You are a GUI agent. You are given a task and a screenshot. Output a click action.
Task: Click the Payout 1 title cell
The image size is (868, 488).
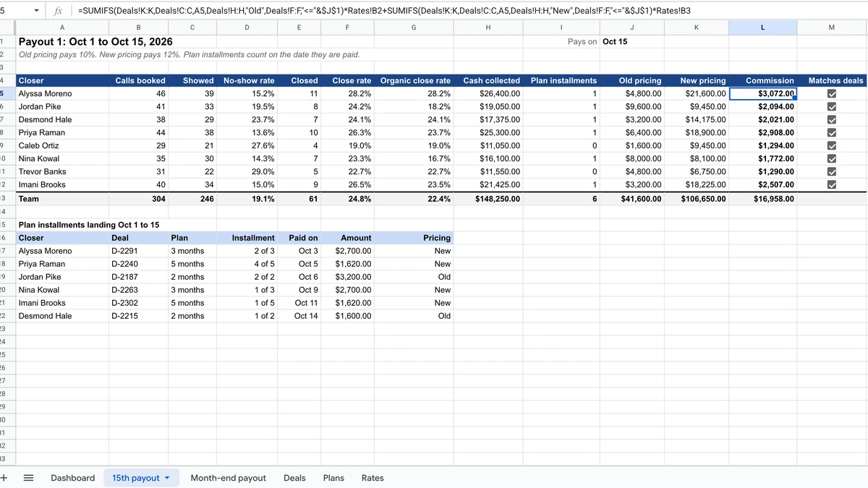tap(95, 42)
